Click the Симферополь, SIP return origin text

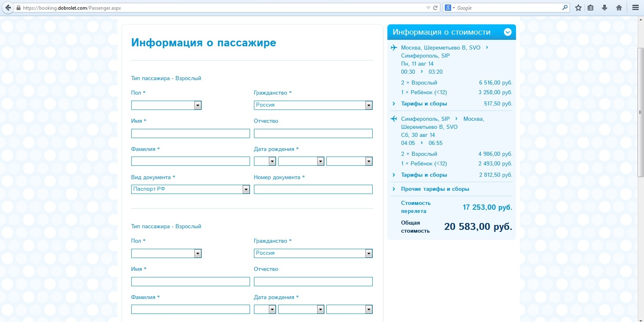click(x=425, y=119)
